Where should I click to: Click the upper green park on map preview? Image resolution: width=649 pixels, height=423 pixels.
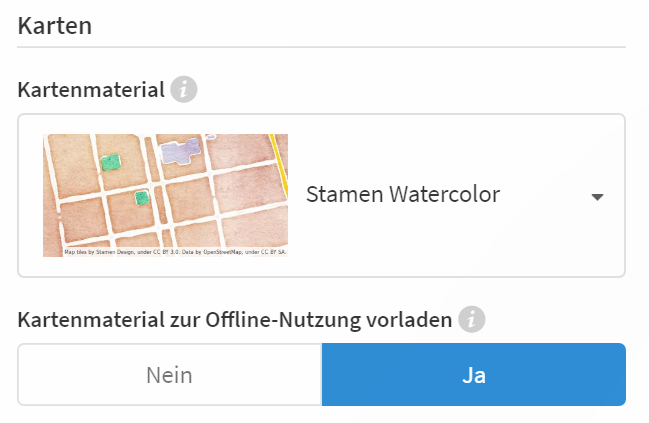tap(111, 162)
